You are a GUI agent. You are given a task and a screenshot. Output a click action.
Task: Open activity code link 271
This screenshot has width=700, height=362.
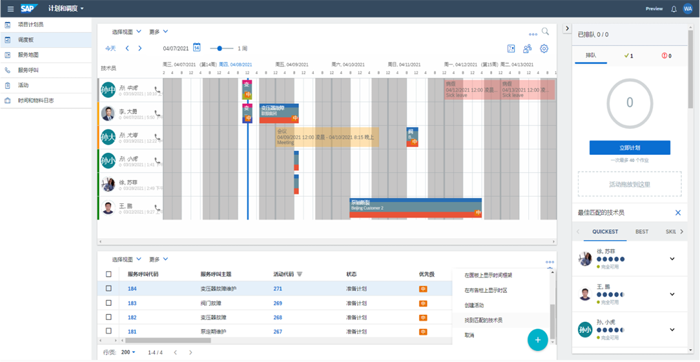click(x=278, y=289)
